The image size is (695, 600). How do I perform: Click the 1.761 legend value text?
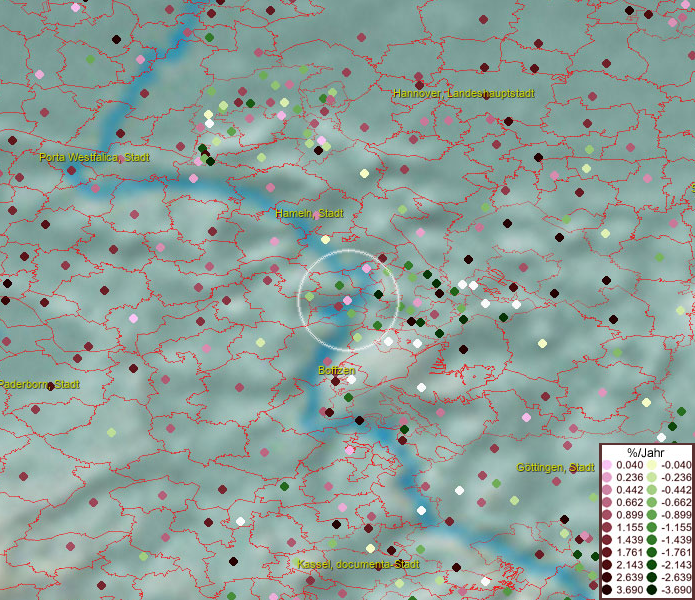pyautogui.click(x=629, y=553)
